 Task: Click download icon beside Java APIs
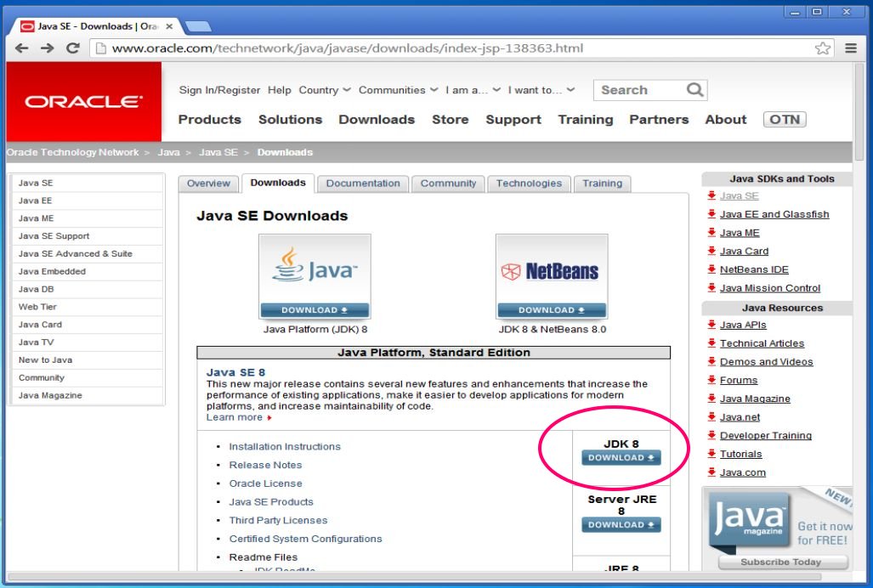pos(711,324)
